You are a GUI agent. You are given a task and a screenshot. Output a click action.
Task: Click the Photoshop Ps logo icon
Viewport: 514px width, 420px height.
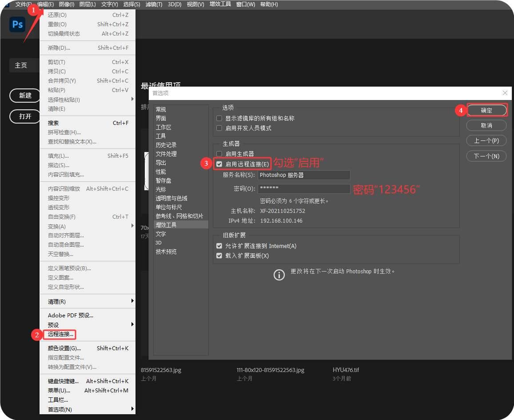(x=17, y=24)
